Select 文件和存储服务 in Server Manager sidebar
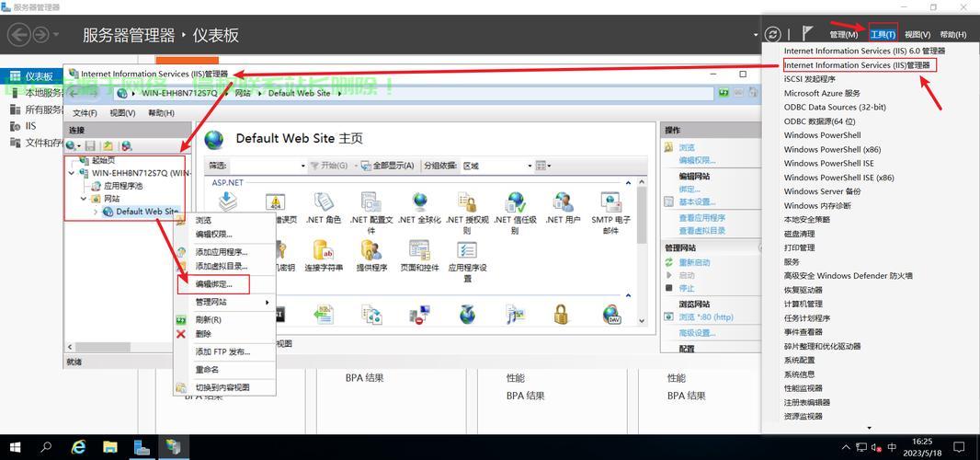Screen dimensions: 980x460 [45, 143]
